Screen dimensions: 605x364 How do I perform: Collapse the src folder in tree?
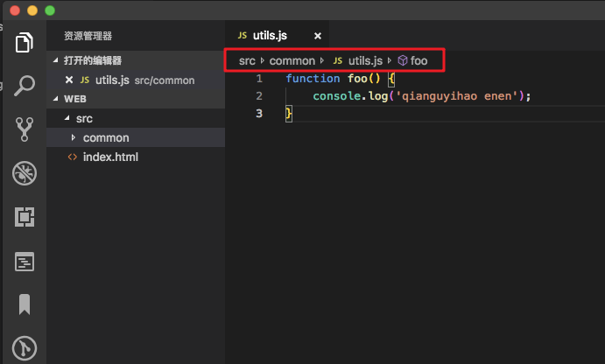tap(66, 119)
